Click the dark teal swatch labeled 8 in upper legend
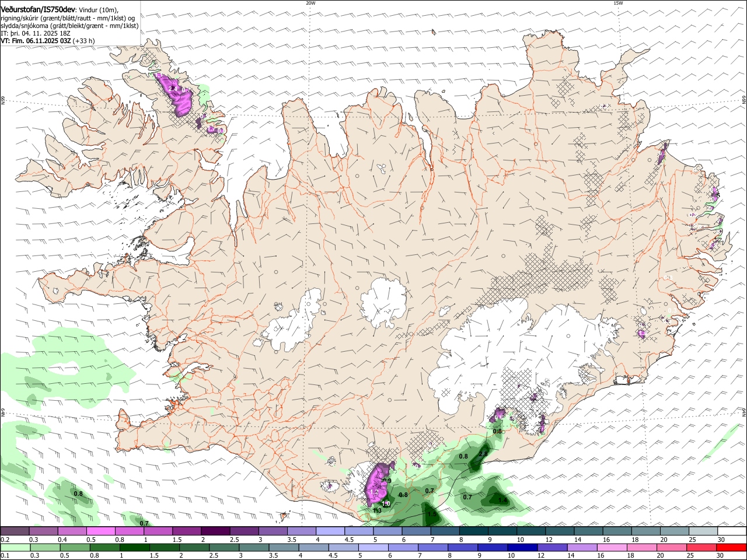Viewport: 747px width, 560px height. click(x=473, y=531)
